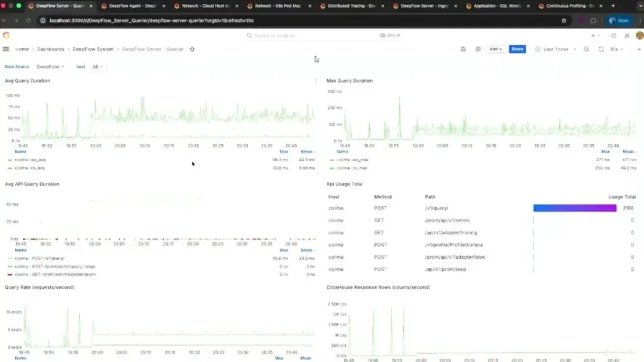This screenshot has height=362, width=644.
Task: Expand the DeepFlow data source dropdown
Action: click(x=50, y=67)
